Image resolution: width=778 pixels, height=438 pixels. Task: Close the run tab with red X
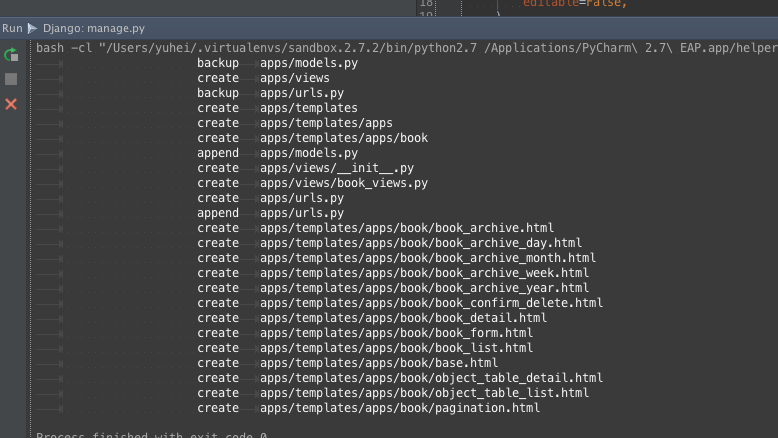pos(11,104)
